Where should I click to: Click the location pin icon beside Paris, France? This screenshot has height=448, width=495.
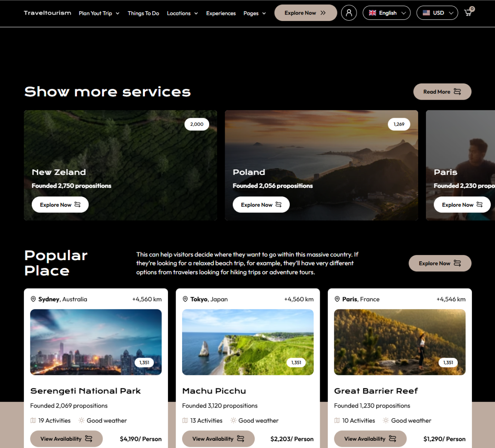pos(337,299)
